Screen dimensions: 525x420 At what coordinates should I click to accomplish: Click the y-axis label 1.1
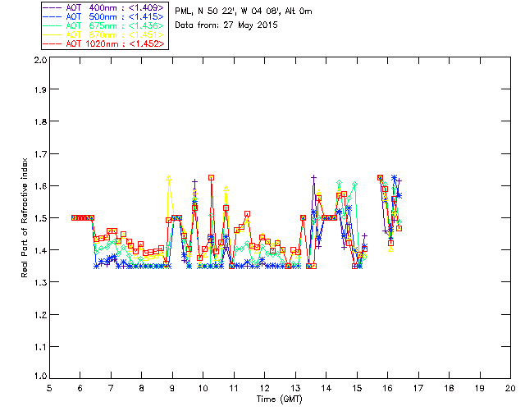[40, 347]
